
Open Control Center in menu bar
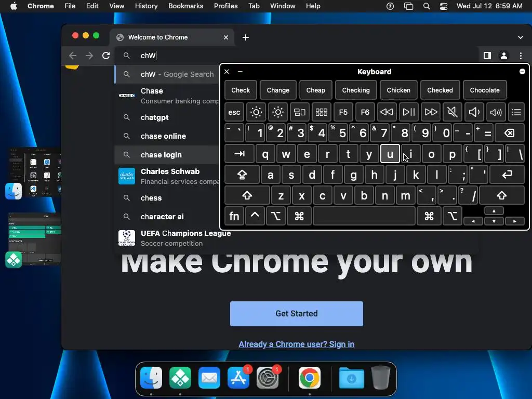tap(444, 6)
